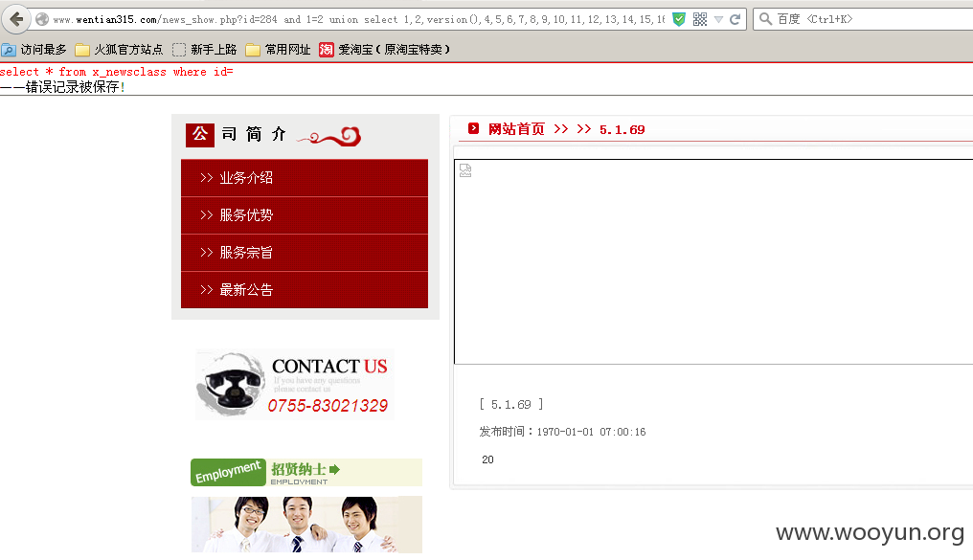973x560 pixels.
Task: Go back with the browser back arrow
Action: pyautogui.click(x=16, y=19)
